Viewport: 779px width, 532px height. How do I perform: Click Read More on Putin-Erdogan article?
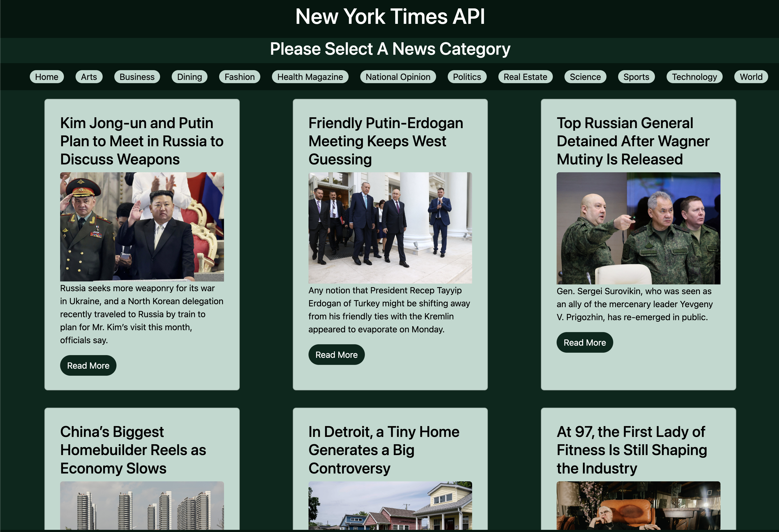point(336,355)
